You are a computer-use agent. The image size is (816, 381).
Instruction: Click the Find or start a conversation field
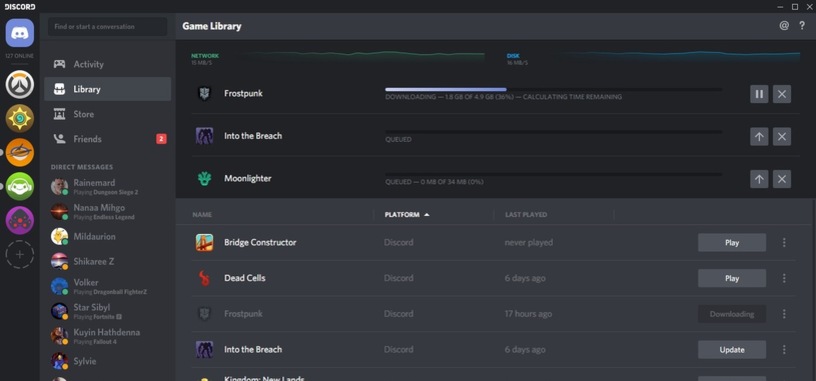coord(107,27)
